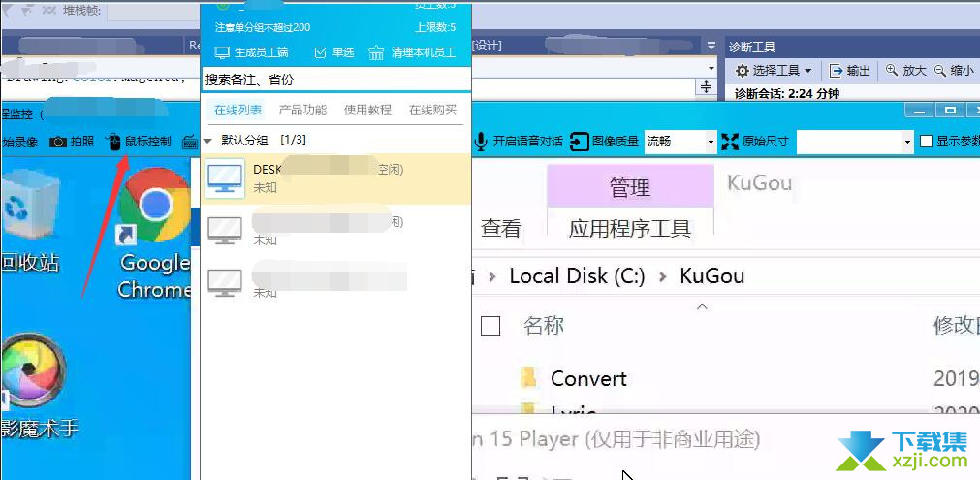Image resolution: width=980 pixels, height=480 pixels.
Task: Click the 放大 zoom in magnifier
Action: click(892, 71)
